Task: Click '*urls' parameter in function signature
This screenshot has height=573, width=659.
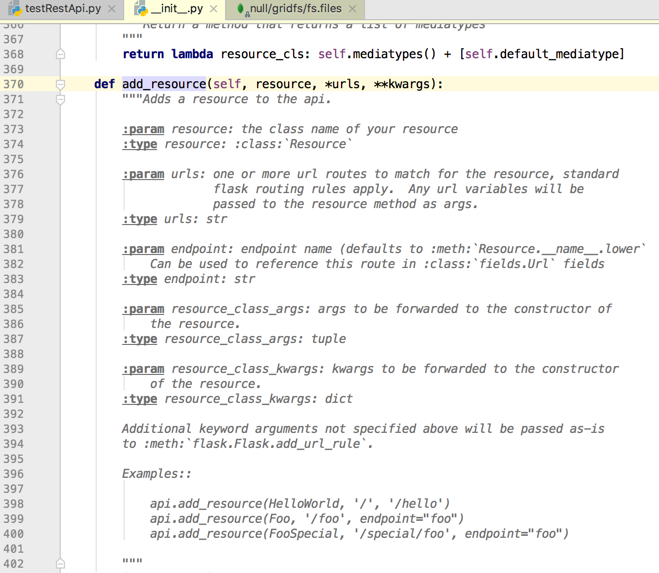Action: click(x=342, y=84)
